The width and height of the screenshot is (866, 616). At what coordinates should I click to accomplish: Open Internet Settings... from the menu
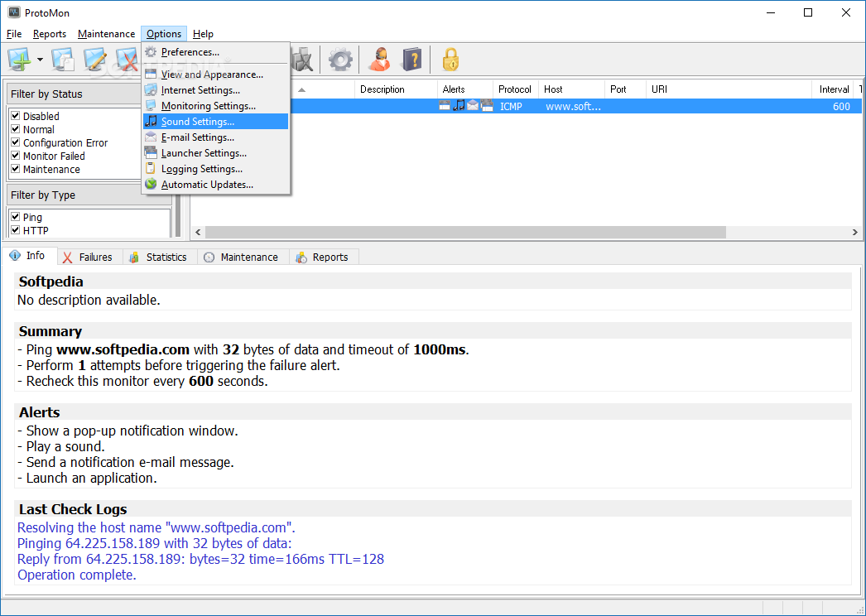[216, 90]
